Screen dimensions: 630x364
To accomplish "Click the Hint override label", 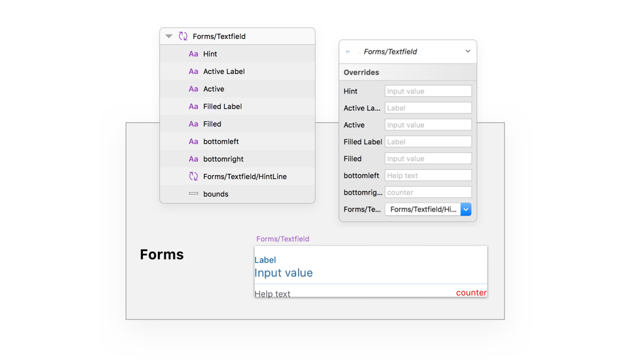I will (x=350, y=91).
